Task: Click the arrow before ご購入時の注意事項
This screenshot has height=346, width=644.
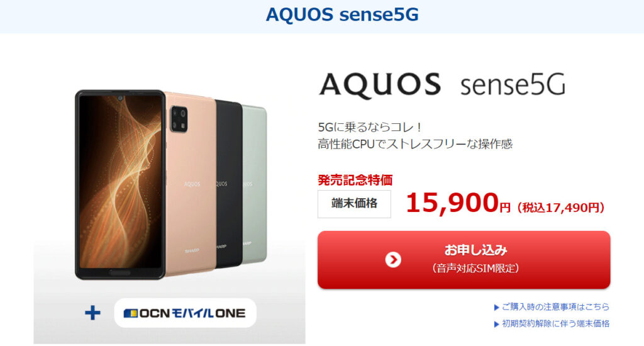Action: click(496, 308)
